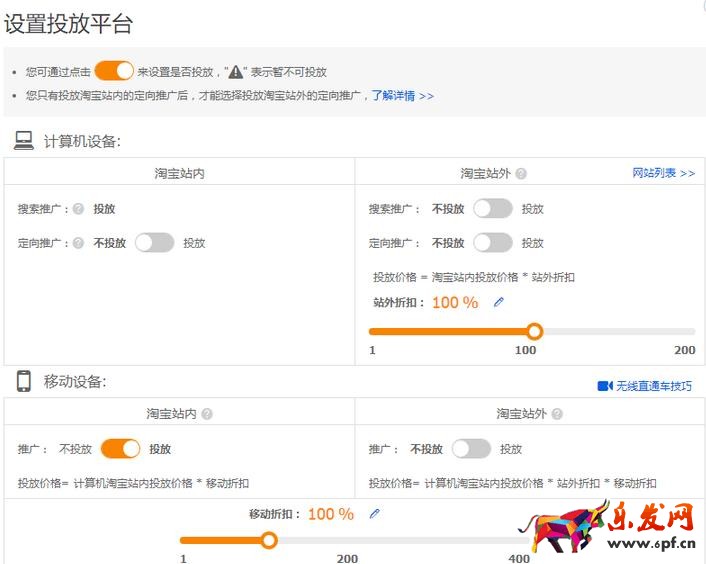This screenshot has width=706, height=564.
Task: Toggle computer 淘宝站内 定向推广 switch
Action: click(154, 243)
